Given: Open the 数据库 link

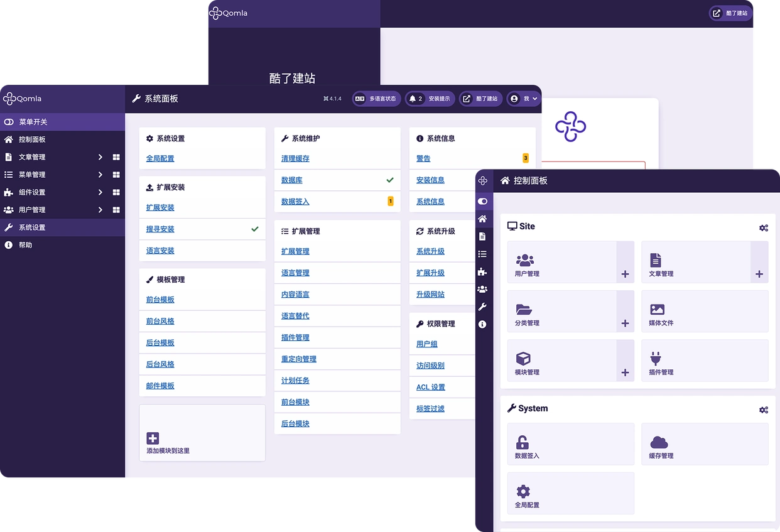Looking at the screenshot, I should [x=292, y=180].
